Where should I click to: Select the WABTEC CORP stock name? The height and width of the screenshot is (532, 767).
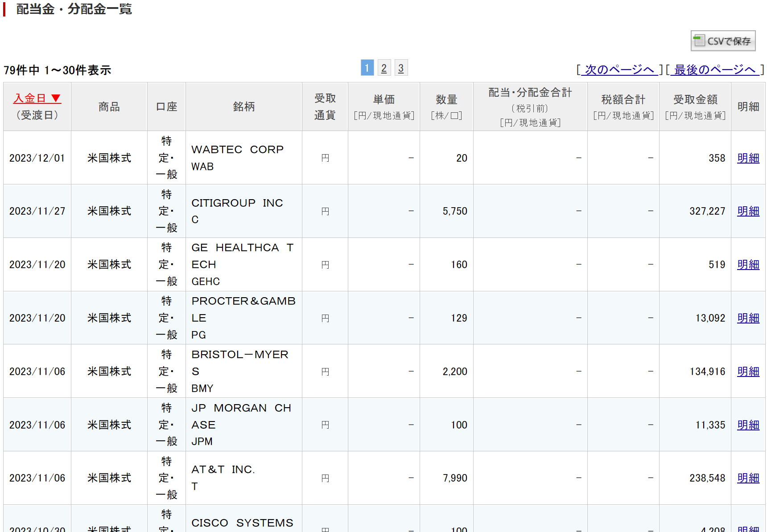(x=237, y=150)
